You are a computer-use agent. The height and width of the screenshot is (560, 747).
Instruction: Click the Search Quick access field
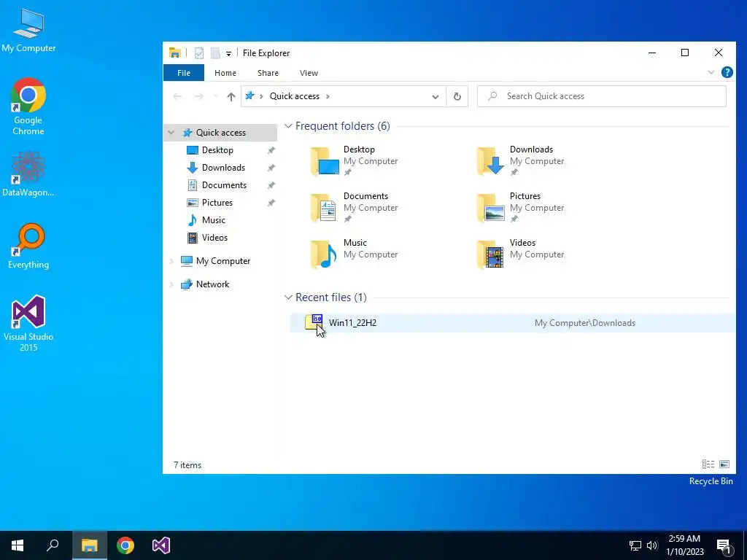point(602,96)
